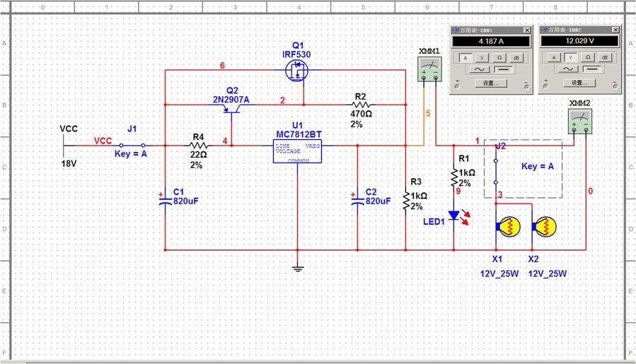
Task: Open 设置 settings on the 4.187 A multimeter
Action: (490, 83)
